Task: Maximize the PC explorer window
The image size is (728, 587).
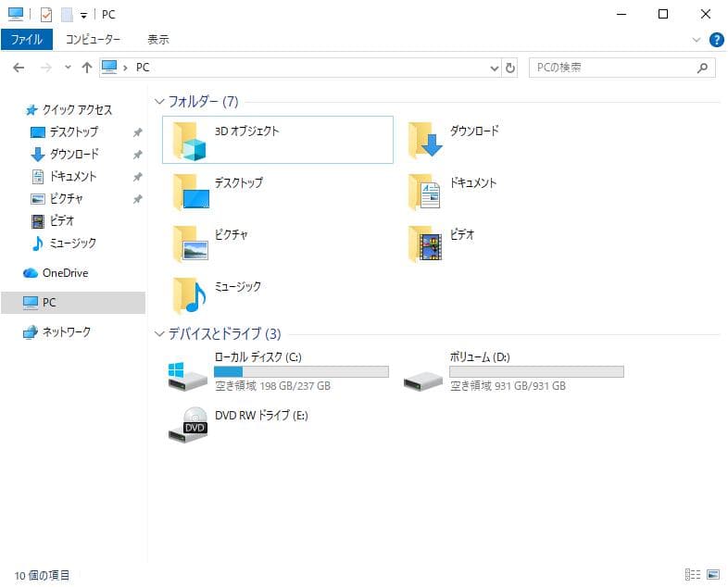Action: [663, 15]
